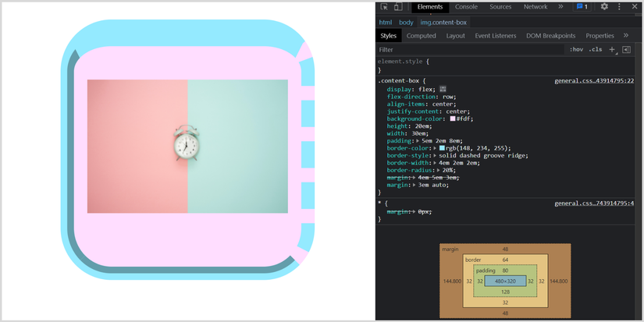Select html in the breadcrumb
644x322 pixels.
(x=386, y=23)
